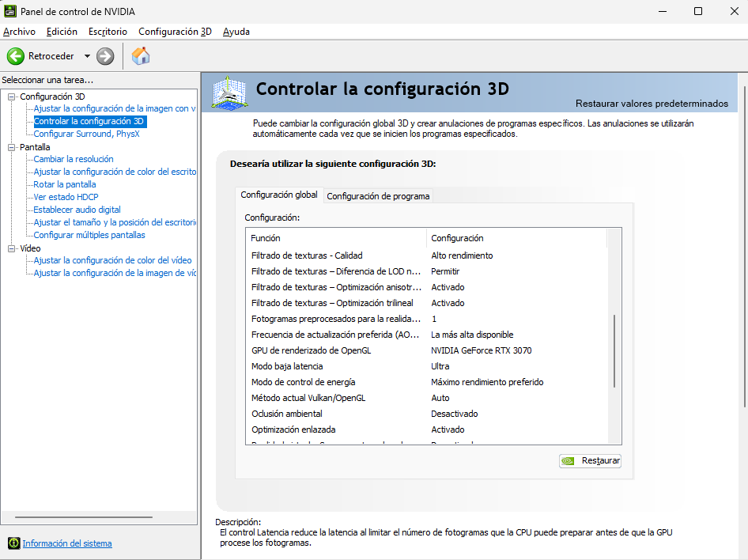
Task: Select Ajustar la configuración de la imagen con vista previa
Action: tap(115, 108)
